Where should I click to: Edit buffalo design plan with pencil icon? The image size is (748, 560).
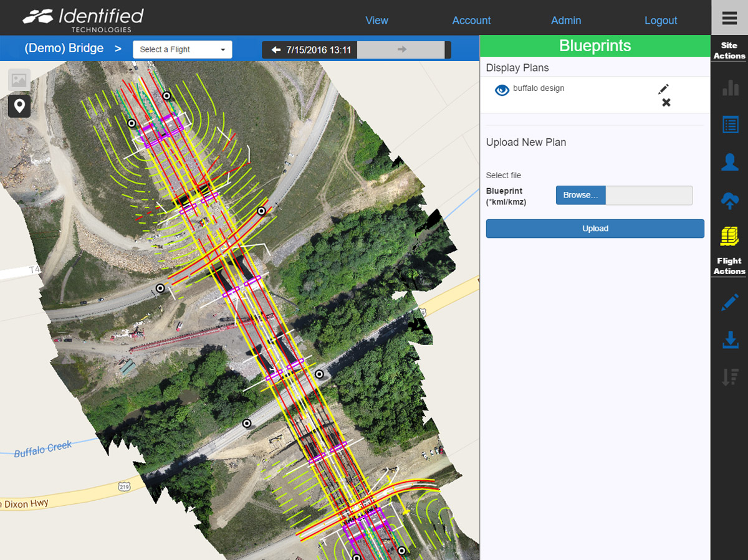663,89
